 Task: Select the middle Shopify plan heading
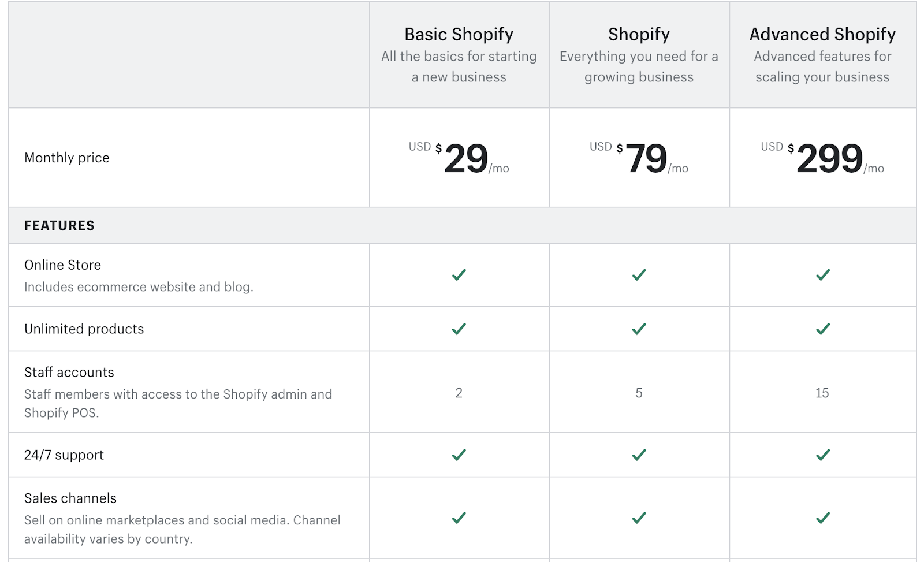[639, 34]
